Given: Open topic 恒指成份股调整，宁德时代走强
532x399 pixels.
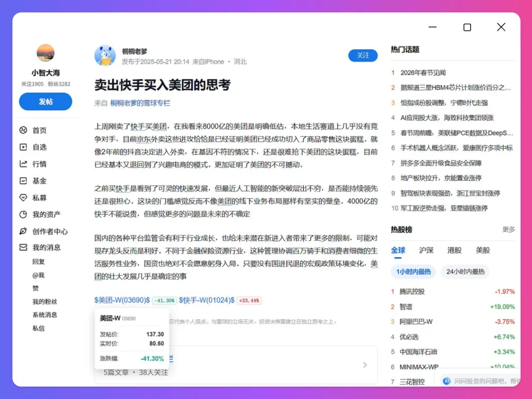Looking at the screenshot, I should [x=444, y=103].
